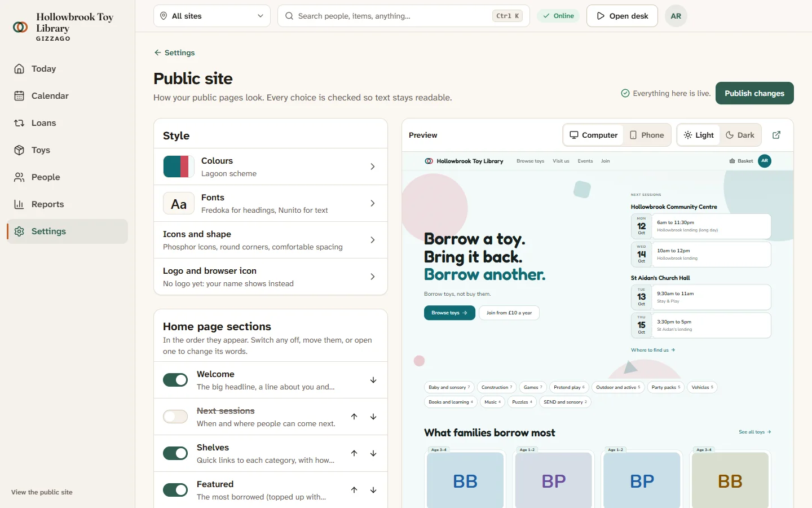Click the search magnifier icon
The height and width of the screenshot is (508, 812).
(289, 16)
